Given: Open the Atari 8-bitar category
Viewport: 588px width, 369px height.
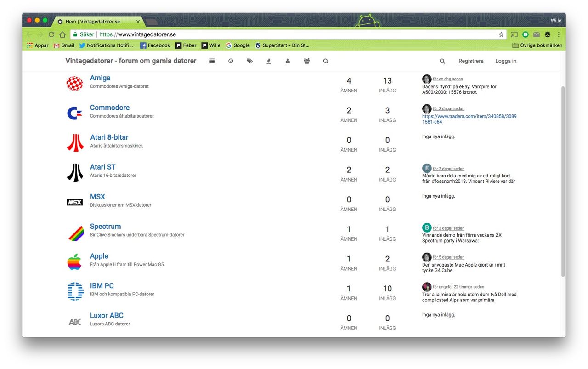Looking at the screenshot, I should [109, 137].
